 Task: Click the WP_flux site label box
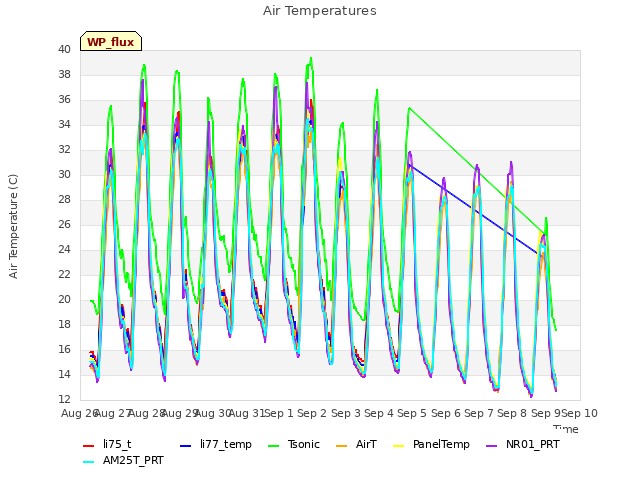(111, 41)
